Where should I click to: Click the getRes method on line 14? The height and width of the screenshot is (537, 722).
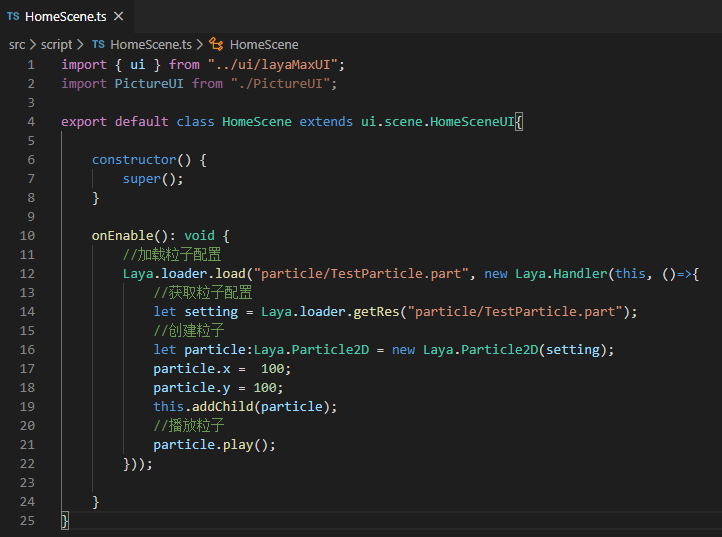377,312
